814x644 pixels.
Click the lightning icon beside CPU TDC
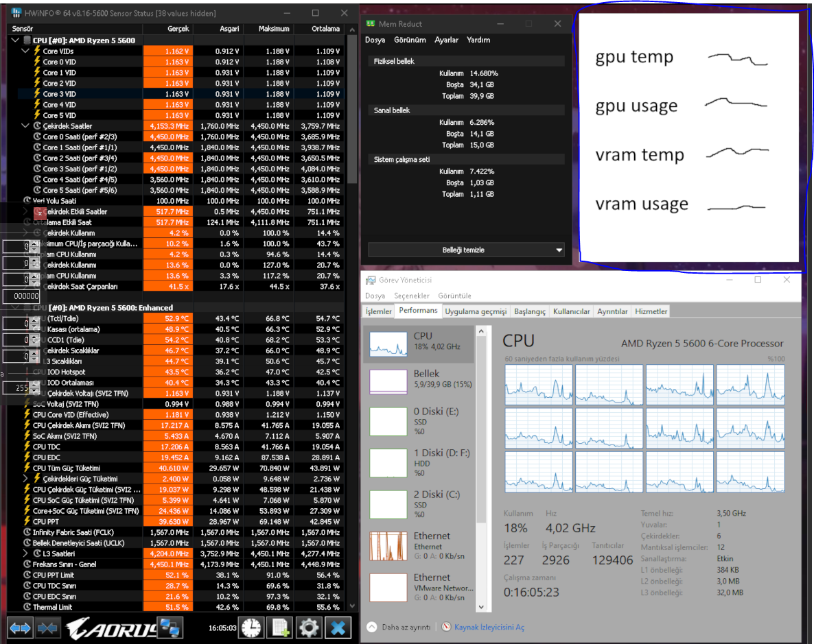point(27,446)
